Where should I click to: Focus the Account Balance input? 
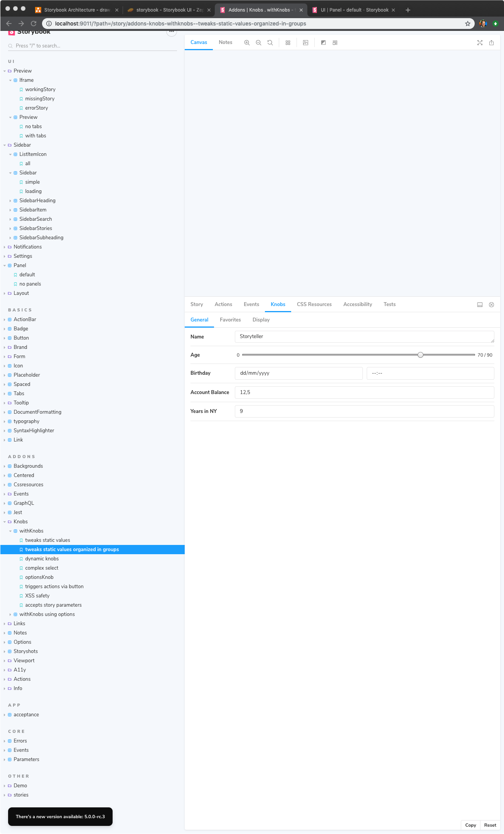click(x=364, y=392)
